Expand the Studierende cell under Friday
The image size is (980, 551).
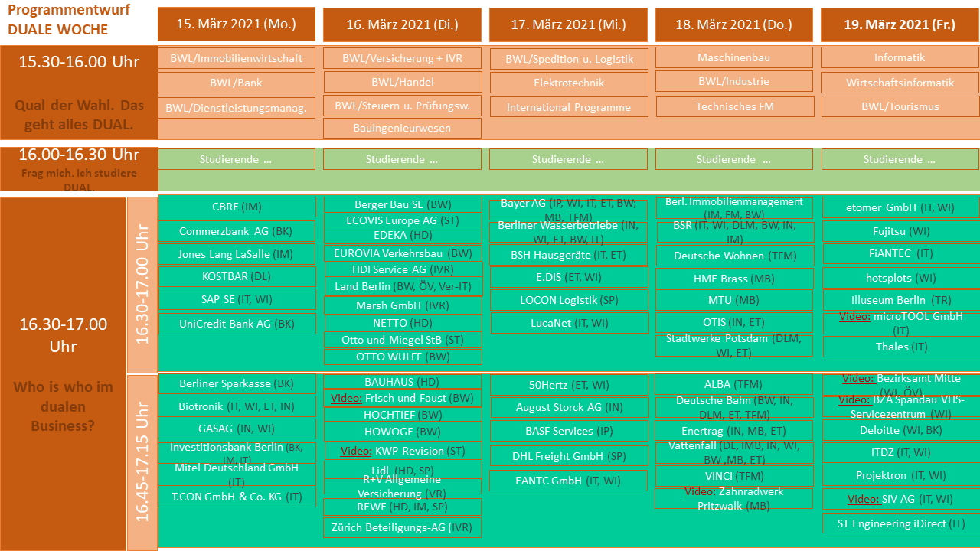point(900,159)
